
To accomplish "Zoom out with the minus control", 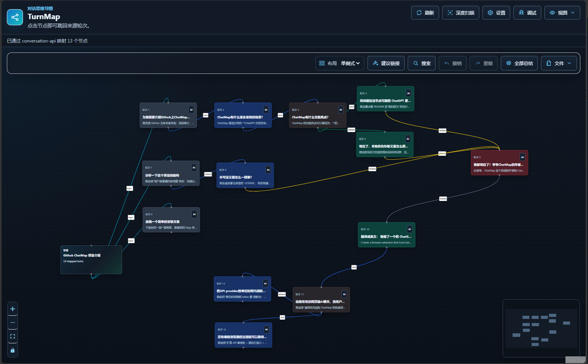I will point(13,323).
